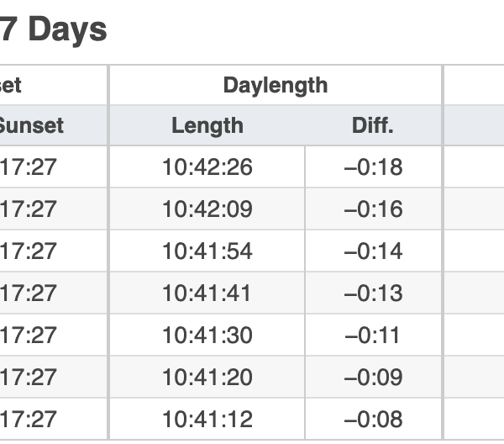The image size is (504, 444).
Task: Select the 10:41:41 daylength cell
Action: click(207, 293)
